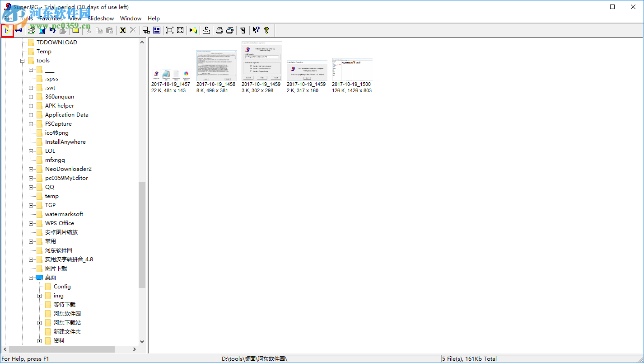Select the Config folder

tap(62, 287)
